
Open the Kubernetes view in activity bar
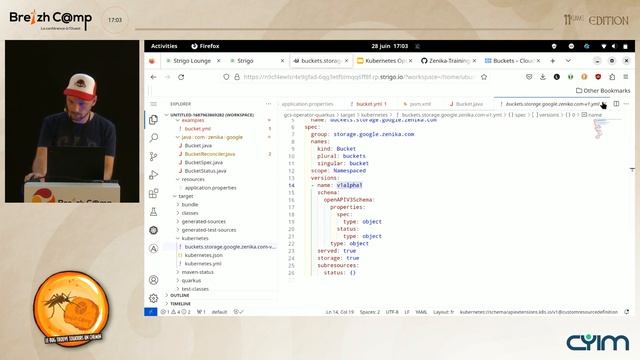153,230
